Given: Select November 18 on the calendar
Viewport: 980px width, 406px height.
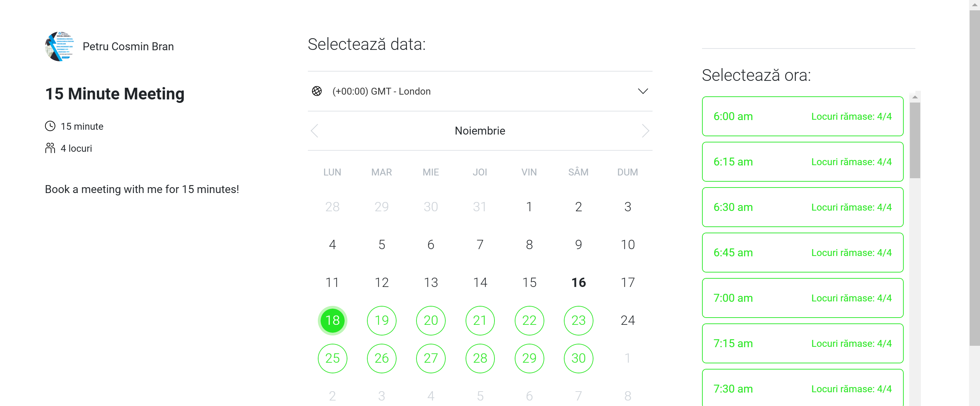Looking at the screenshot, I should 332,320.
